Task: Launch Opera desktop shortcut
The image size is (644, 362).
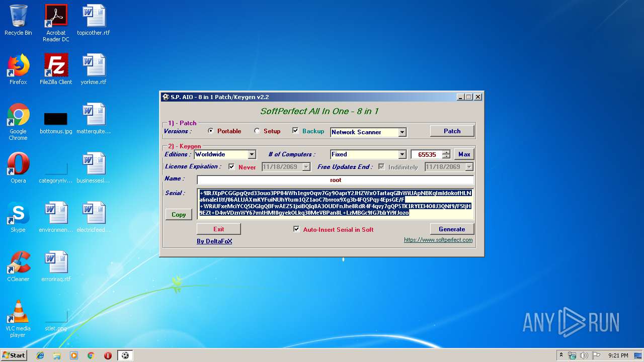Action: tap(18, 168)
